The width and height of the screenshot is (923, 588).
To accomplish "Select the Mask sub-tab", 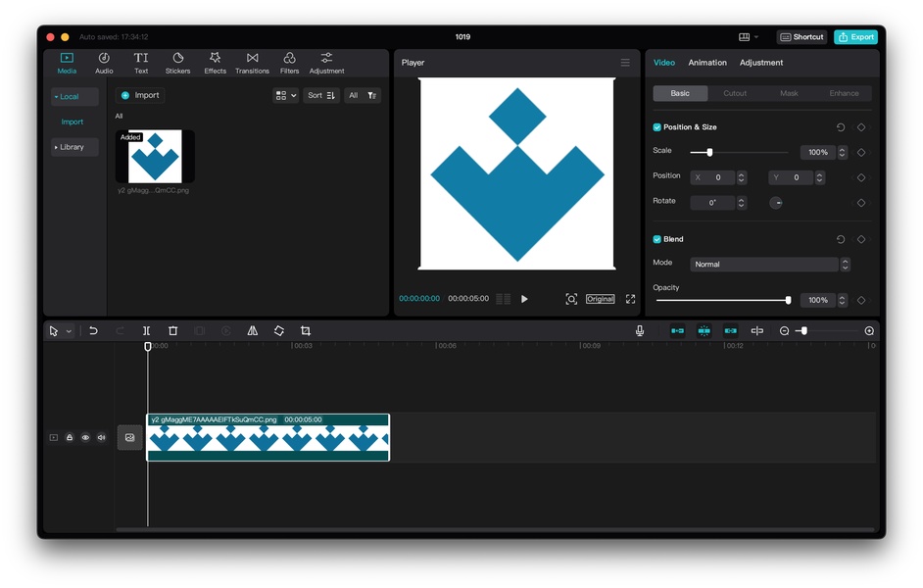I will [789, 93].
